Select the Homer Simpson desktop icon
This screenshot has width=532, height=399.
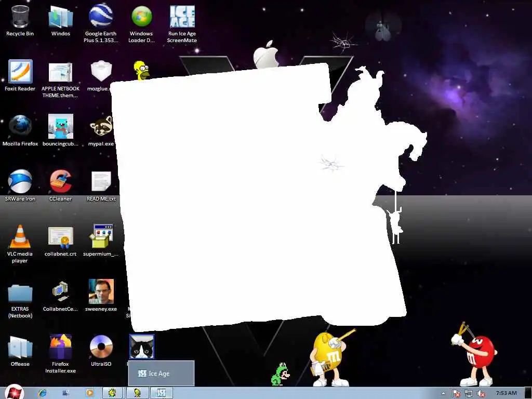[x=141, y=70]
